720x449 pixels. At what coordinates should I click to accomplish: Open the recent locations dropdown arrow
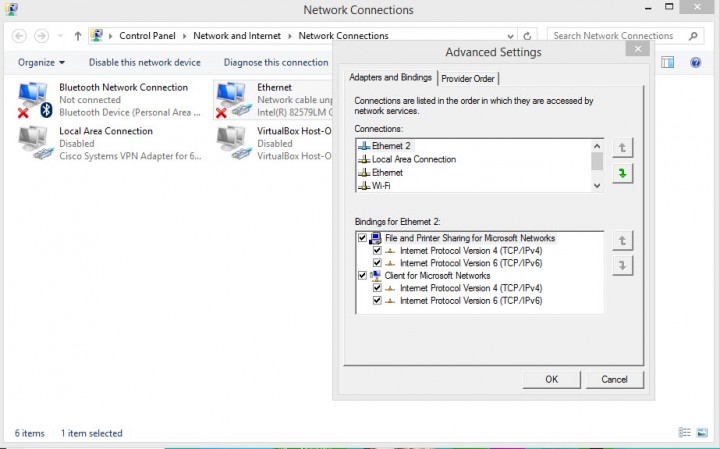coord(60,36)
